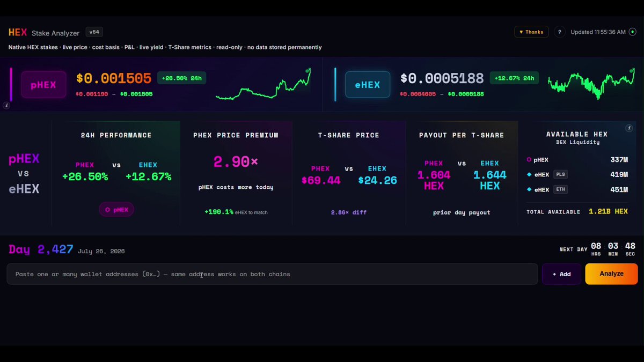Click the 451M liquidity value
The height and width of the screenshot is (362, 644).
pos(619,190)
